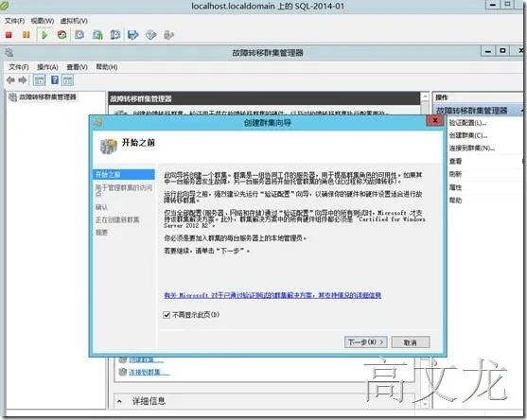Click the center pane scrollbar up arrow
Screen dimensions: 527x420
coord(425,96)
